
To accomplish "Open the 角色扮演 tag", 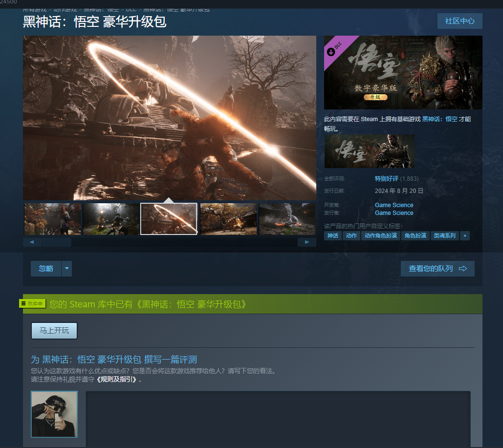I will [416, 235].
